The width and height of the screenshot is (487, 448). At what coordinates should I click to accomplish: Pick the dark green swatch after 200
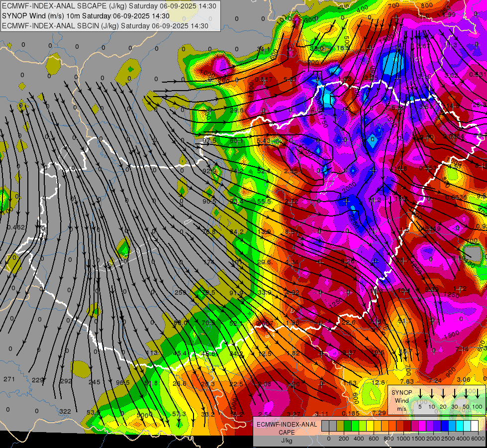point(348,426)
